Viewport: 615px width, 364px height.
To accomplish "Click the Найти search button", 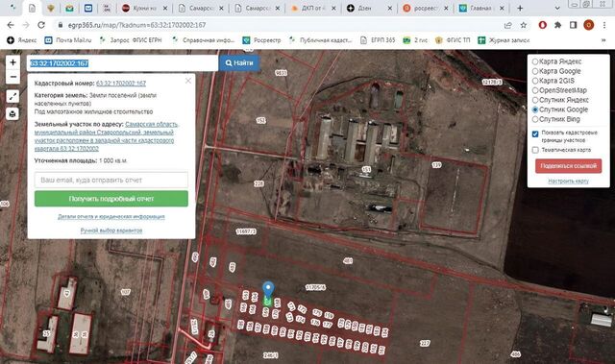I will click(x=239, y=62).
